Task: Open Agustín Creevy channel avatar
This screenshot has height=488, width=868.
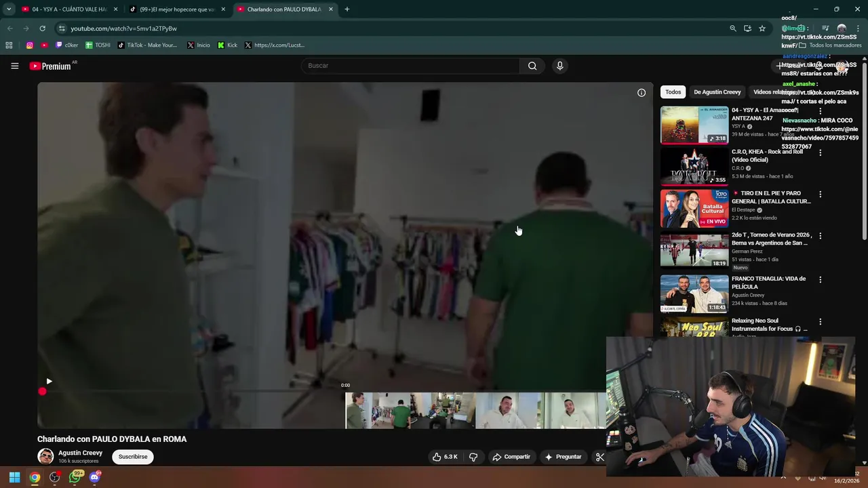Action: coord(45,456)
